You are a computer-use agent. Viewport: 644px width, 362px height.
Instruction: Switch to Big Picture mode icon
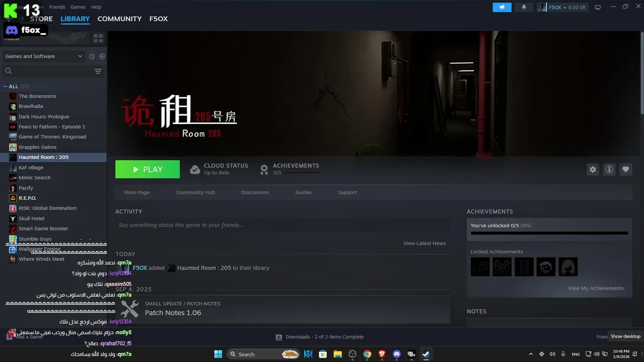(x=598, y=7)
